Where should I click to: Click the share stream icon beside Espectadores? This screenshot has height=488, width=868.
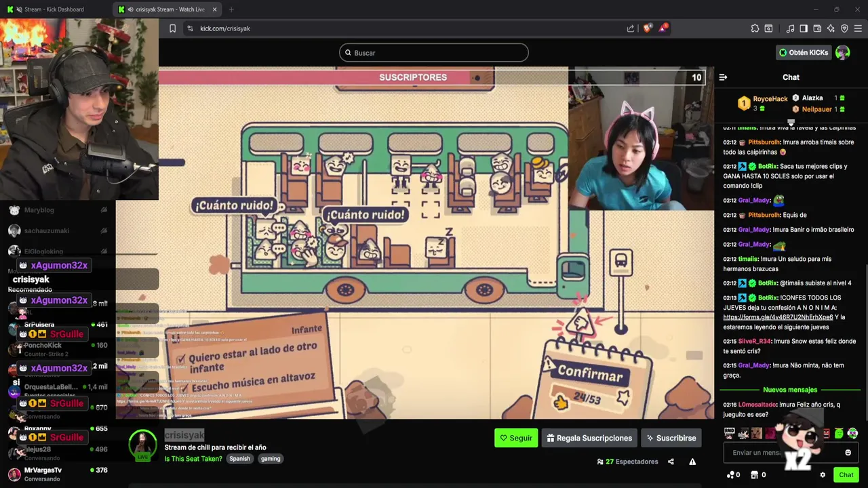[x=671, y=462]
